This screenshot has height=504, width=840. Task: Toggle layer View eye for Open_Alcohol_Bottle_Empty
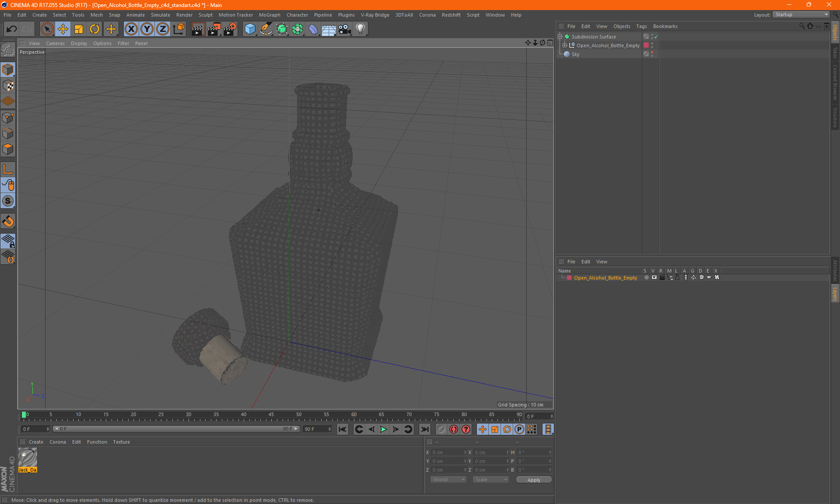point(654,277)
